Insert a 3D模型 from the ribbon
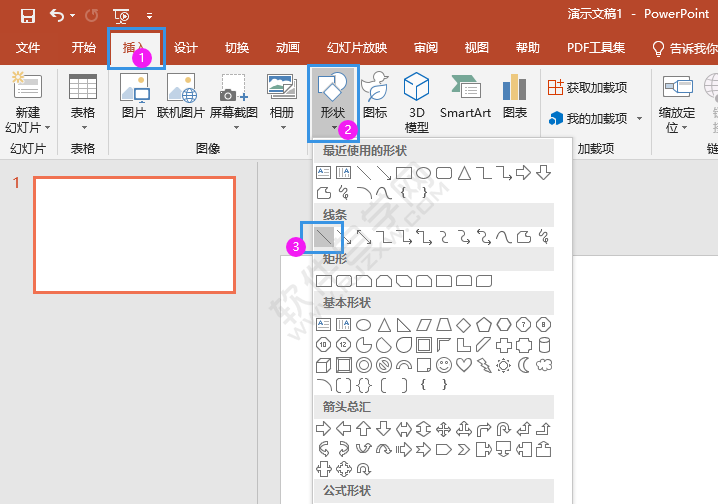The width and height of the screenshot is (718, 504). (x=416, y=102)
